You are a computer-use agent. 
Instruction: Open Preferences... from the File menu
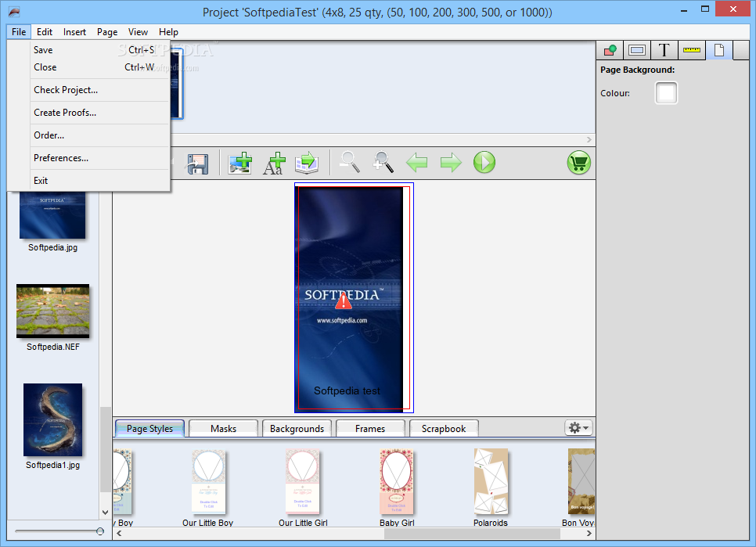point(100,158)
